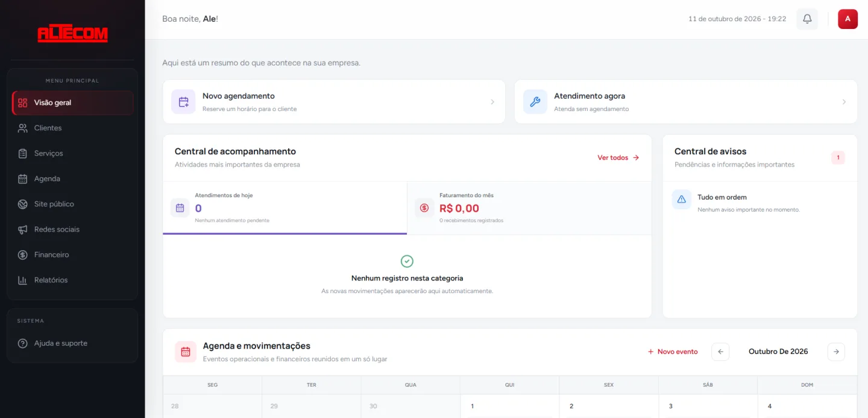Select Visão geral in main menu
868x418 pixels.
point(72,103)
